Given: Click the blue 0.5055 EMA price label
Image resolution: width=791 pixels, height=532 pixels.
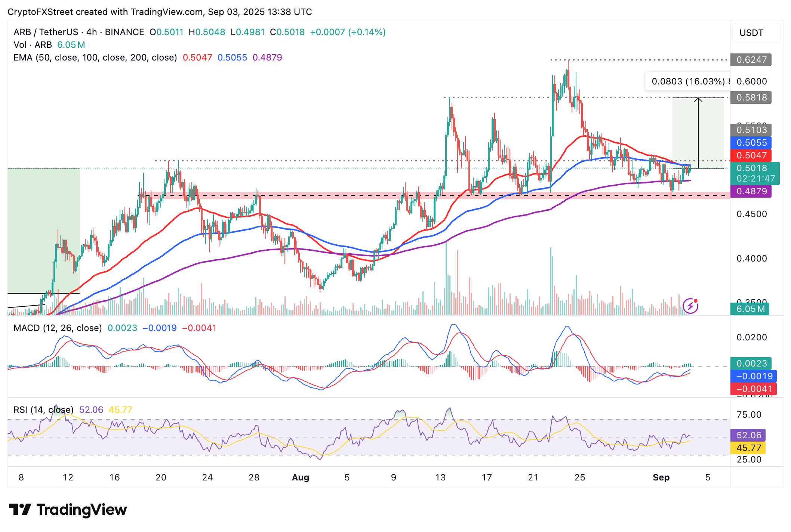Looking at the screenshot, I should [x=751, y=143].
